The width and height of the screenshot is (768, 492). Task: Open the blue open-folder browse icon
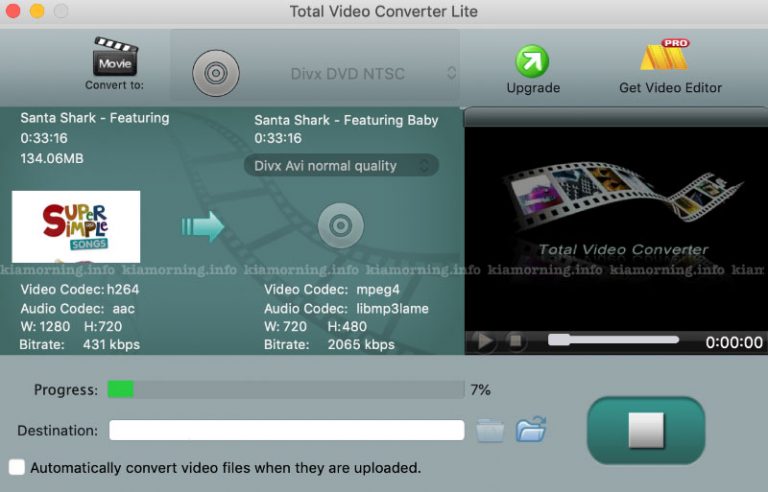coord(530,431)
